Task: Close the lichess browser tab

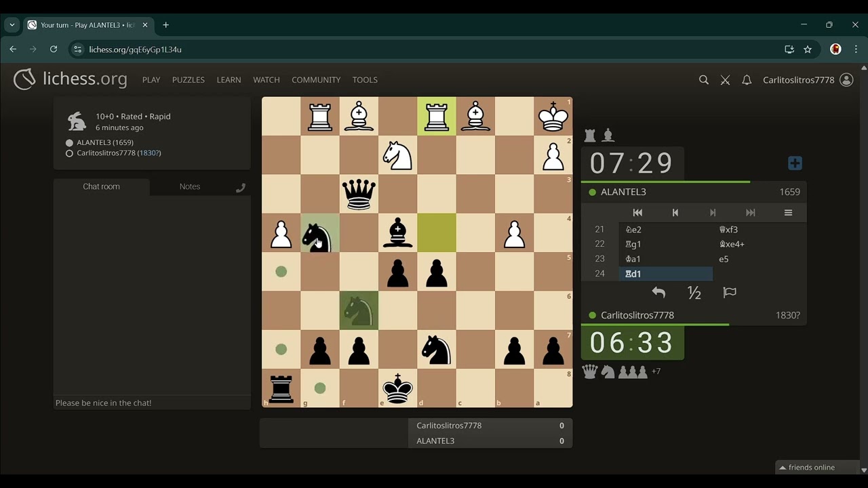Action: (x=144, y=25)
